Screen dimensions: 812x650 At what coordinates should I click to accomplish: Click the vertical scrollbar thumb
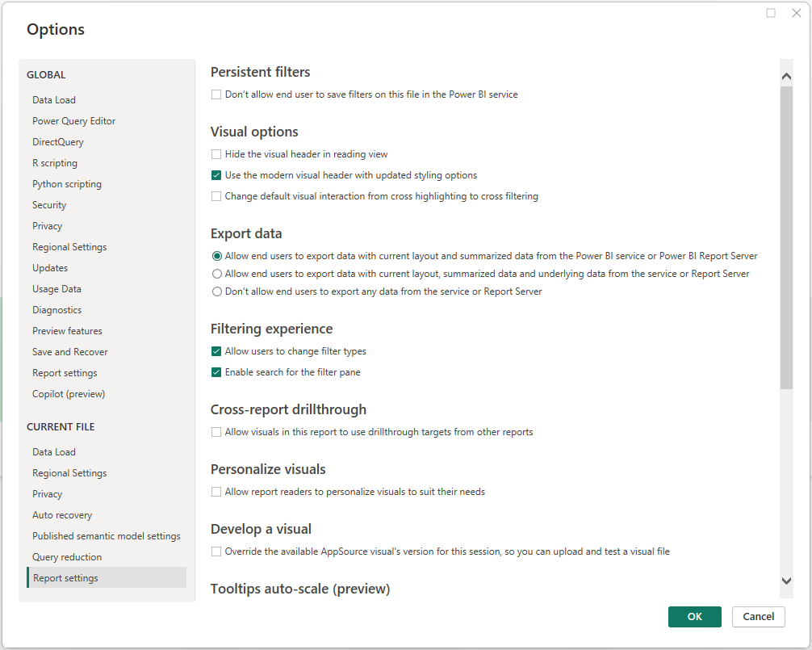(787, 238)
